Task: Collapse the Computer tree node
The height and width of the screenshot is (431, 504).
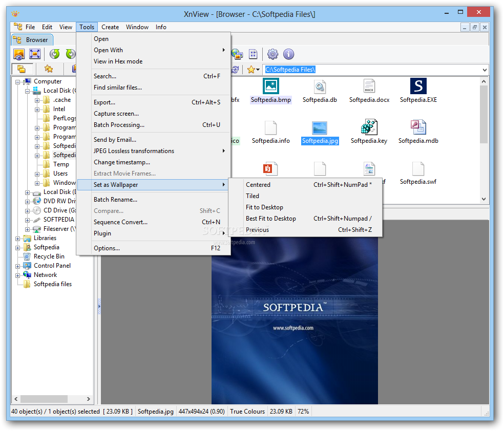Action: (18, 82)
